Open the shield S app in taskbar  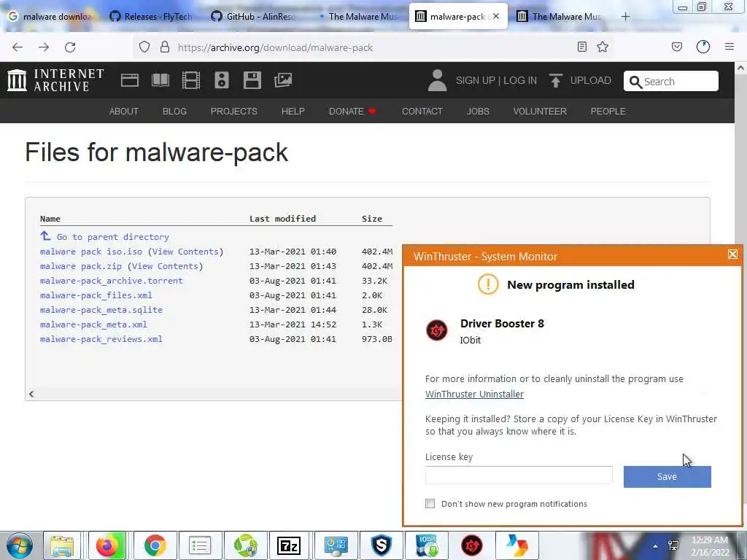pyautogui.click(x=382, y=545)
